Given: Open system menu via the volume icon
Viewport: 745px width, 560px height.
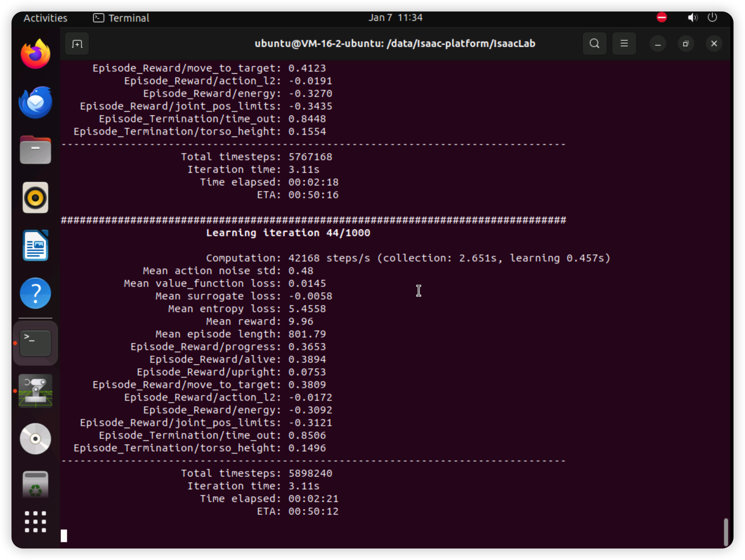Looking at the screenshot, I should (692, 18).
